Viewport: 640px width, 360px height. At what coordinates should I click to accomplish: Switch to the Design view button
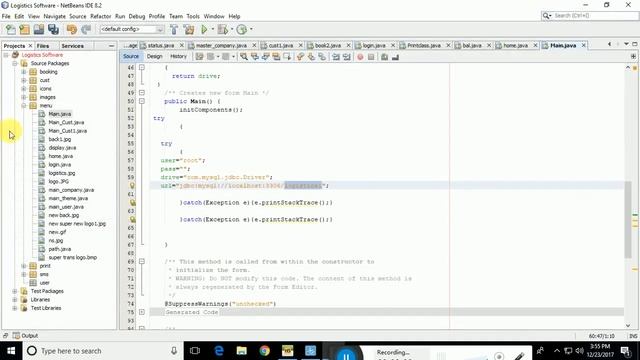pyautogui.click(x=155, y=56)
